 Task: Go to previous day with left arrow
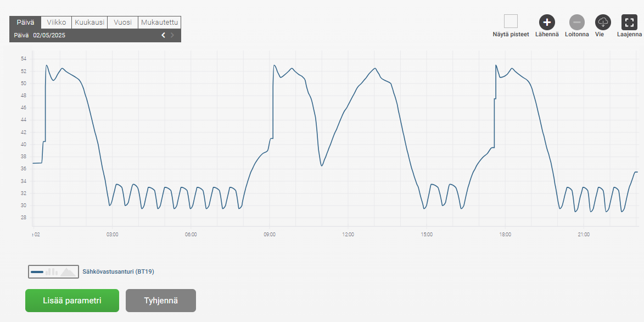pos(163,35)
